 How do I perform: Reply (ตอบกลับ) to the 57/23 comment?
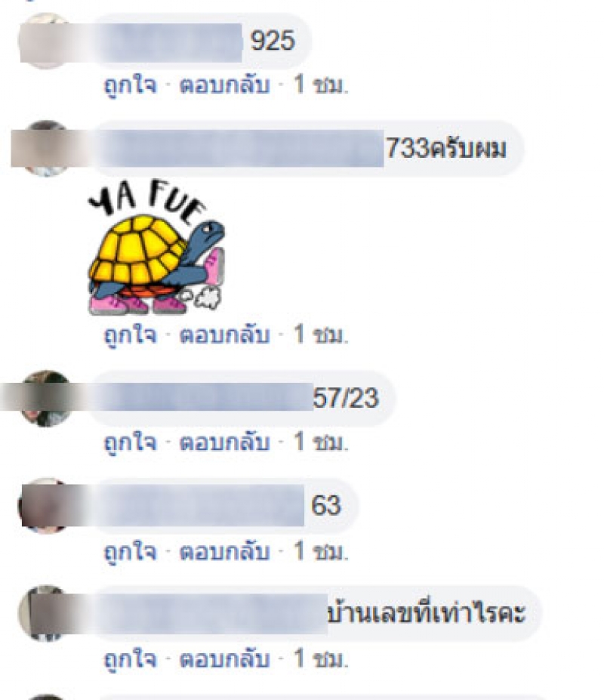click(224, 443)
